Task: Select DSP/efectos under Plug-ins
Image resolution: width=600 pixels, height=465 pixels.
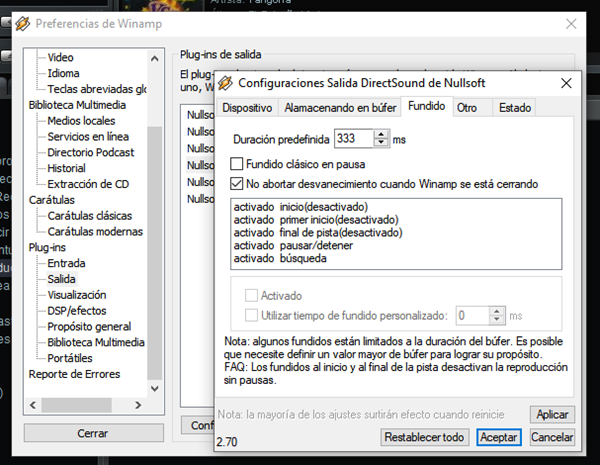Action: click(77, 310)
